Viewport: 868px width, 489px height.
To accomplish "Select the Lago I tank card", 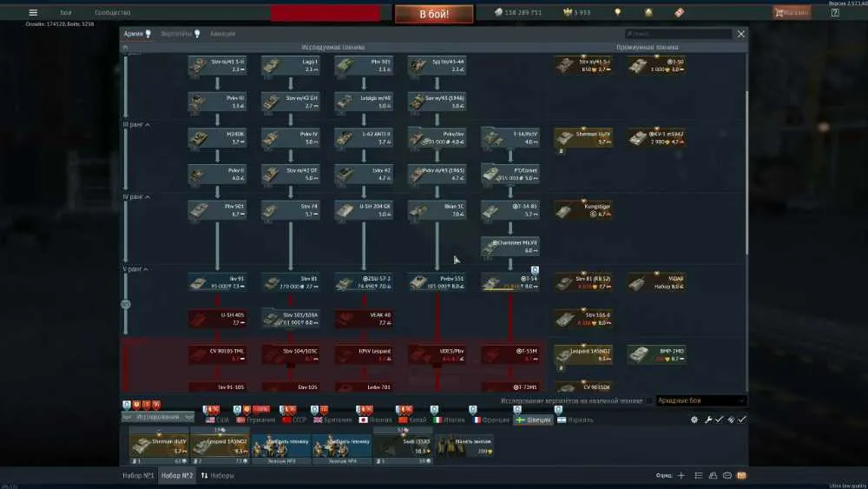I will pos(290,65).
